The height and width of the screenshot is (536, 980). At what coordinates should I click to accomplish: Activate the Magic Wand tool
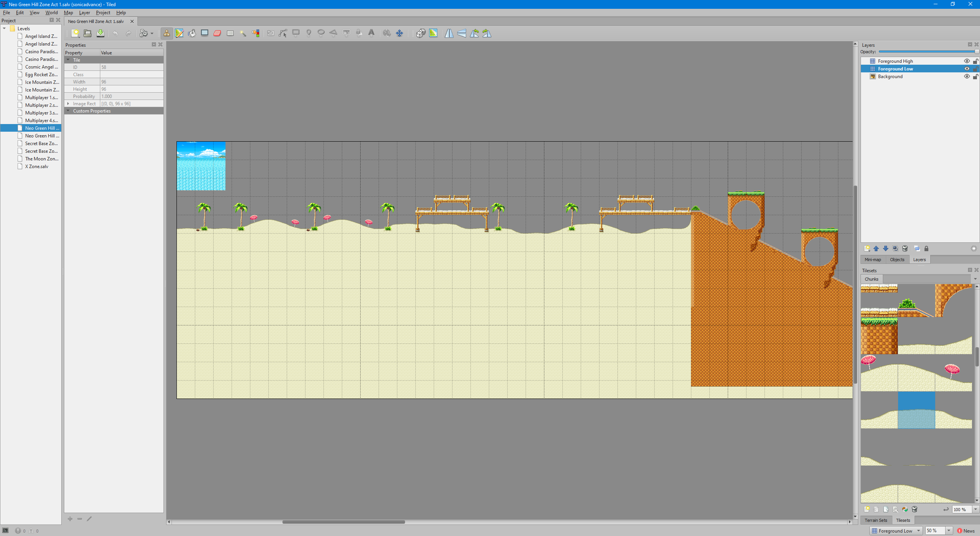click(243, 33)
